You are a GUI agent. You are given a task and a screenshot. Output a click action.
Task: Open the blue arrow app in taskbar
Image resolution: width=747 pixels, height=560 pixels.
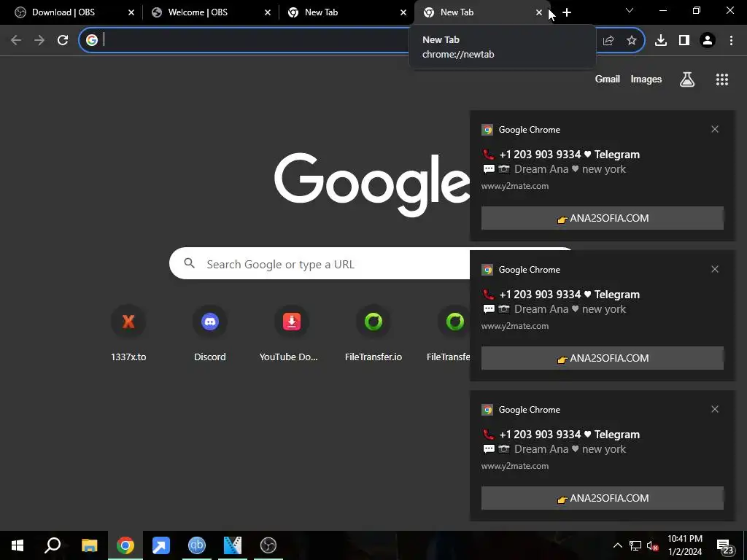(x=161, y=545)
